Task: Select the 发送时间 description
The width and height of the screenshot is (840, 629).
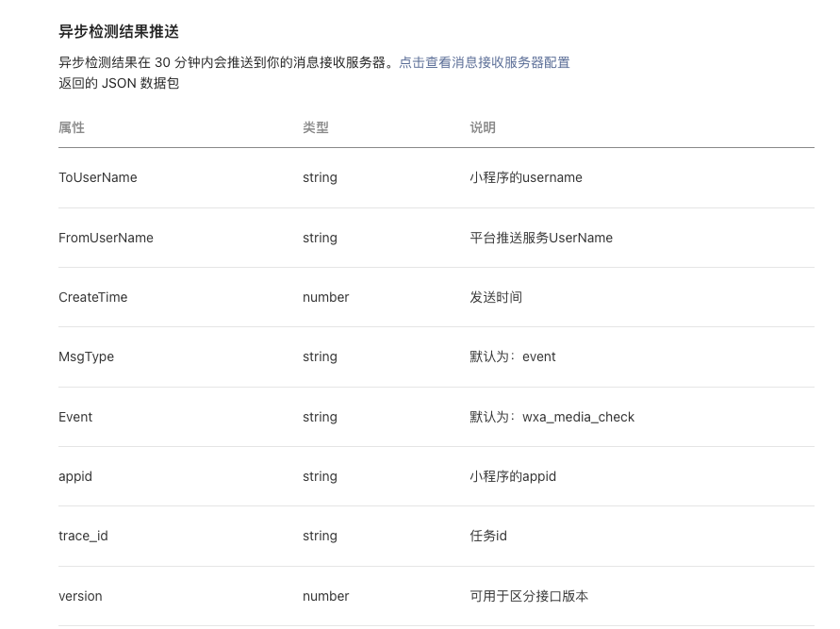Action: (496, 297)
